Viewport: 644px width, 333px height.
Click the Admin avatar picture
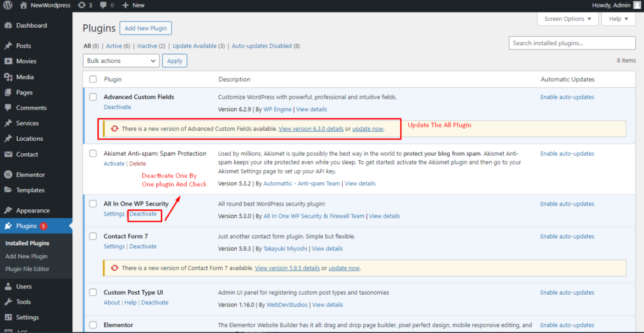click(x=636, y=5)
